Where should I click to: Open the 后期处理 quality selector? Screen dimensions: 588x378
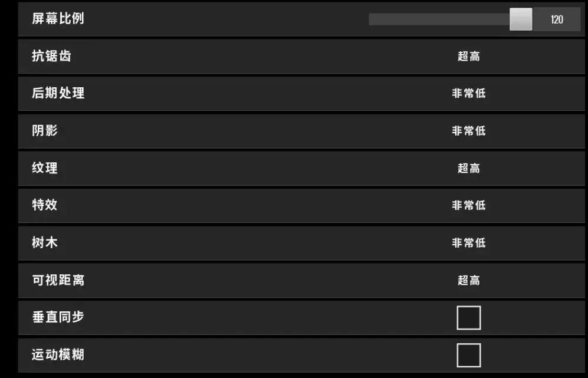pos(469,94)
